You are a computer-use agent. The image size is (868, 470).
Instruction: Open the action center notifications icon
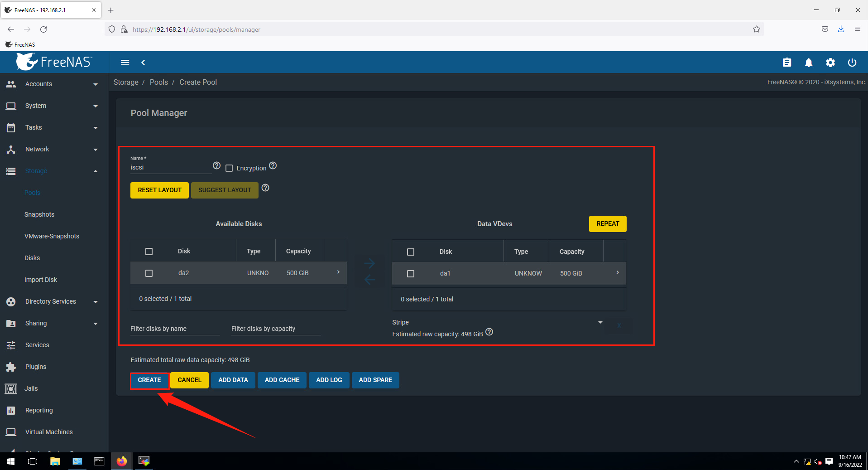829,461
